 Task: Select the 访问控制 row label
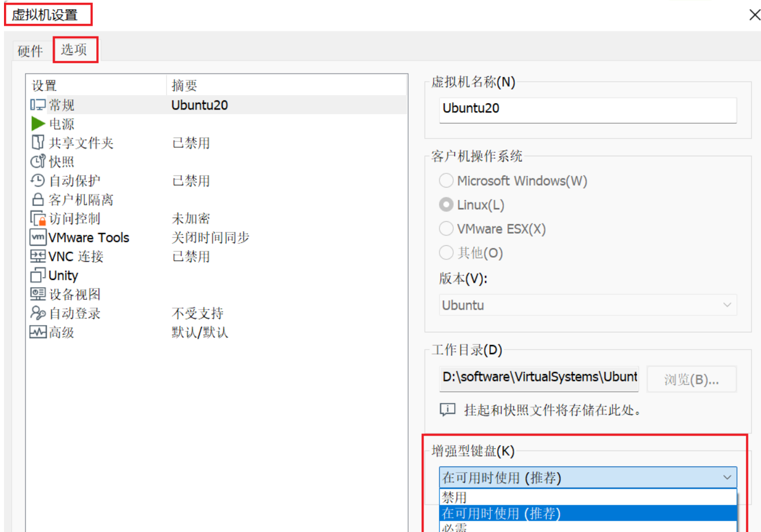pyautogui.click(x=75, y=218)
